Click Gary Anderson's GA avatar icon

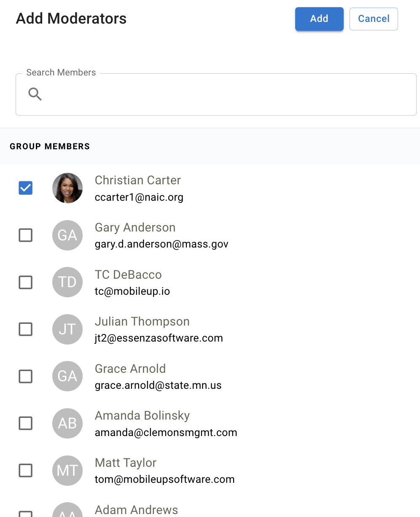67,235
